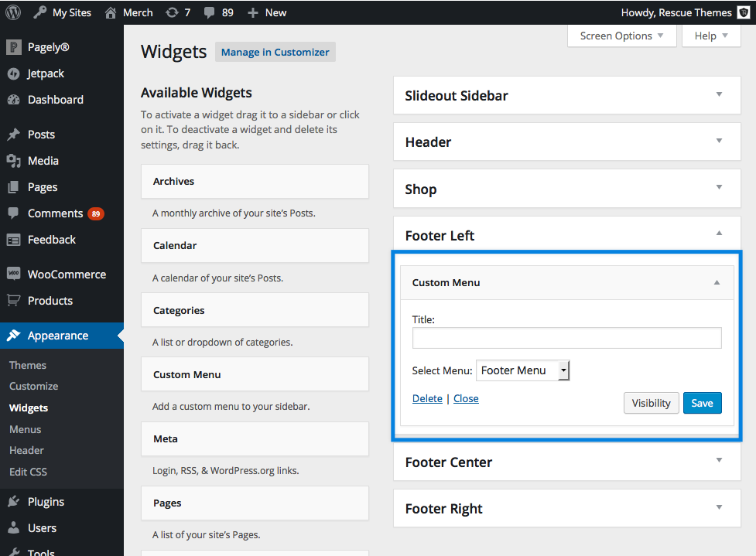Select Widgets in Appearance submenu
This screenshot has width=756, height=556.
(29, 408)
